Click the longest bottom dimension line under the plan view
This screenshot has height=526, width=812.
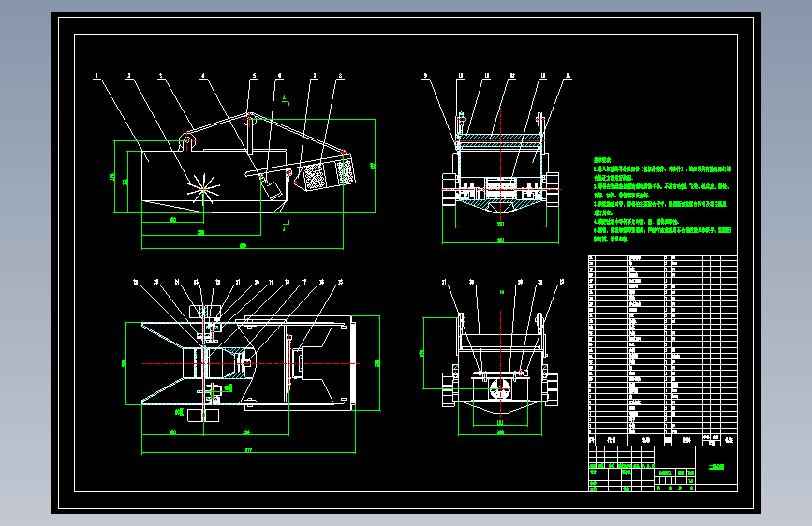point(248,453)
